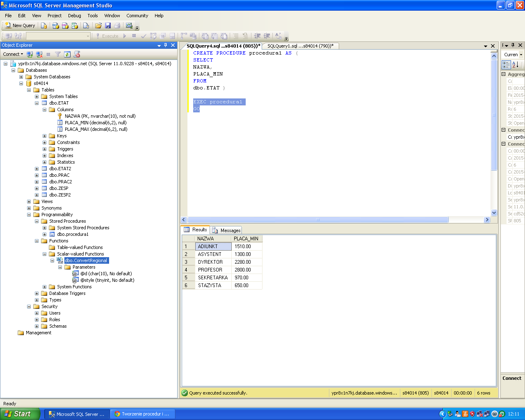Select the Categorized view icon in Properties
Screen dimensions: 525x420
click(x=506, y=65)
